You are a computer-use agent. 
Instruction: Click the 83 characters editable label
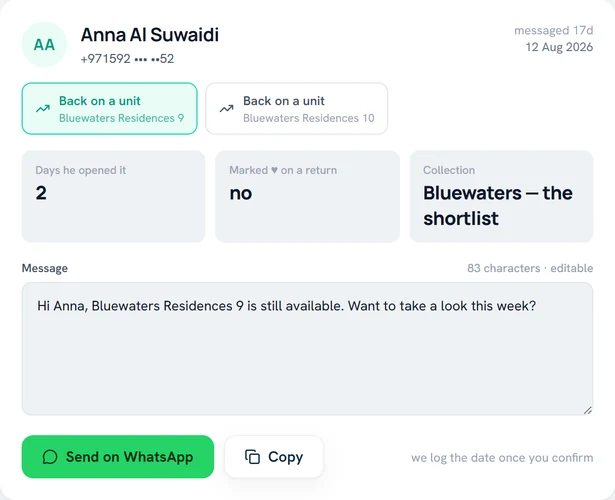coord(530,268)
